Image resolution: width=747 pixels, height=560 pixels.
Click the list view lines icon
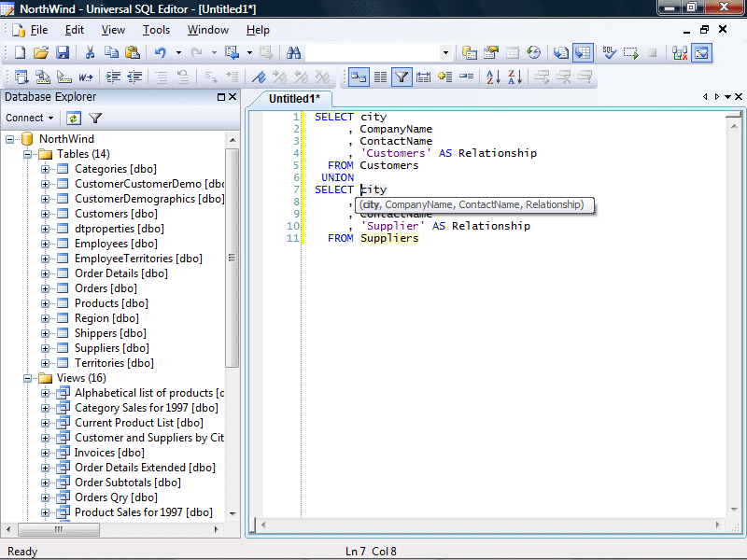click(x=380, y=77)
